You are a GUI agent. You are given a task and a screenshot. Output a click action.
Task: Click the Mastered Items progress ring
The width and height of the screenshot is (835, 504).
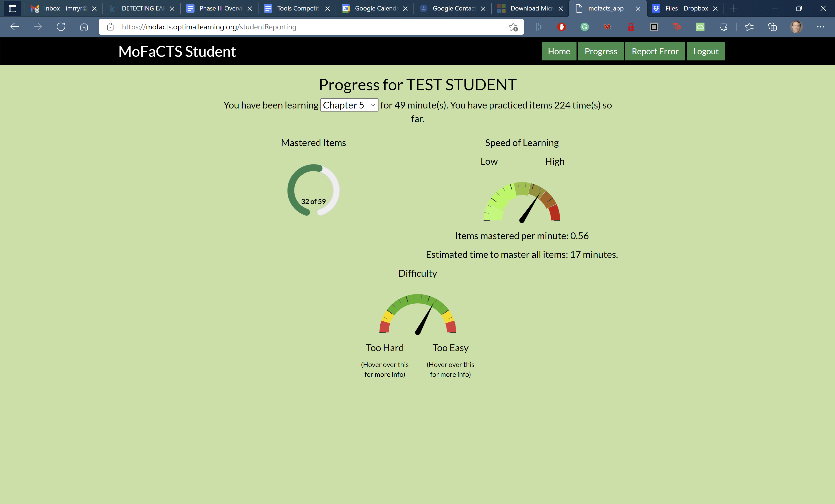pos(313,190)
